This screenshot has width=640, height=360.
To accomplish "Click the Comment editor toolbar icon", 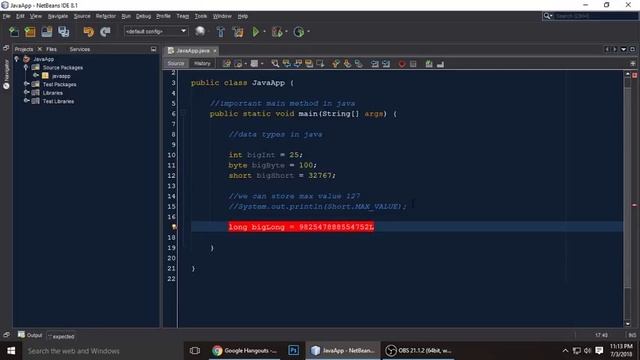I will coord(429,64).
